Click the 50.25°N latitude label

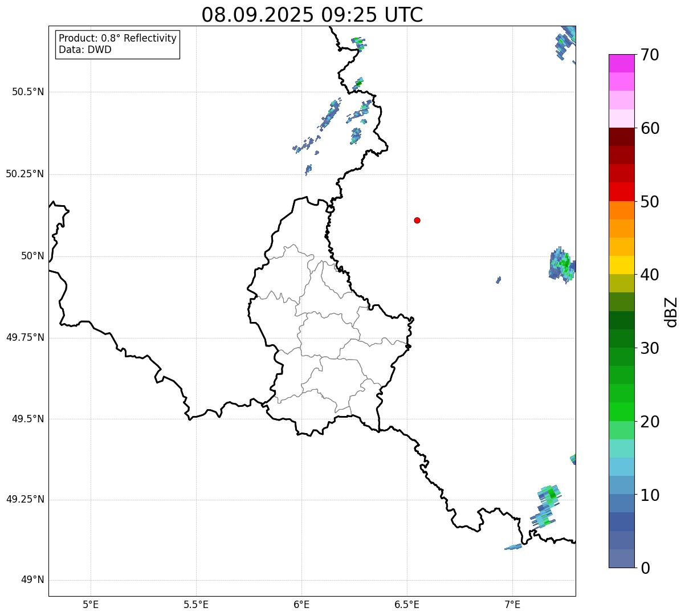[25, 174]
